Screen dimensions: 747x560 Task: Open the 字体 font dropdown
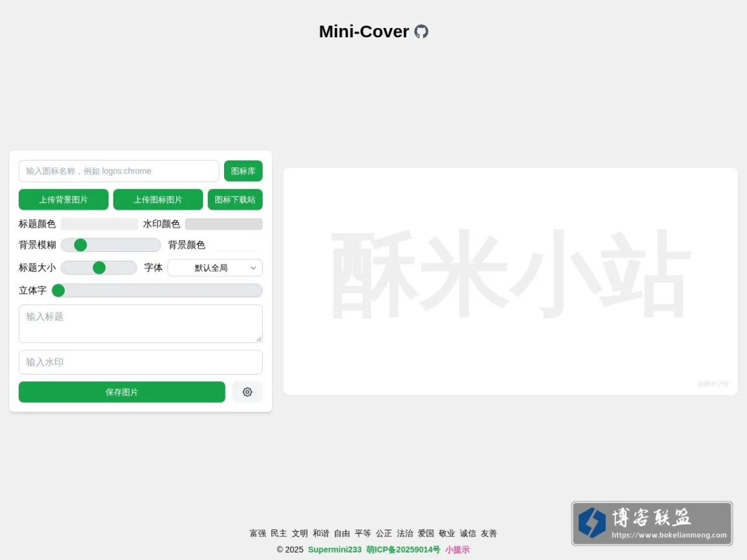[x=215, y=268]
